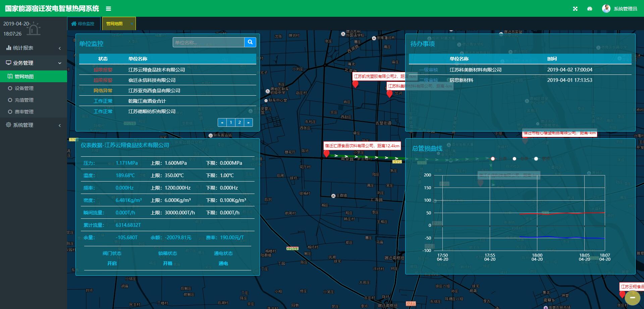Select row 宿迁永信科技有限公司
This screenshot has width=644, height=309.
[168, 80]
